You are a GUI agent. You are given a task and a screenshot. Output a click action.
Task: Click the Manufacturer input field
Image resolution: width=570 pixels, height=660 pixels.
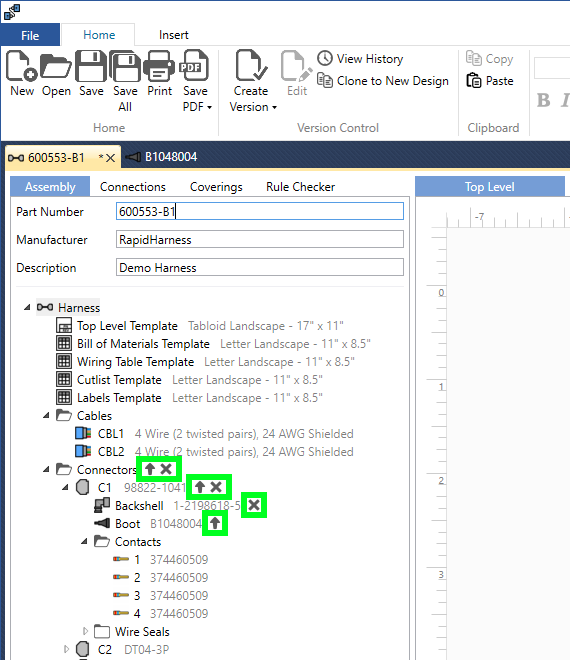click(260, 240)
